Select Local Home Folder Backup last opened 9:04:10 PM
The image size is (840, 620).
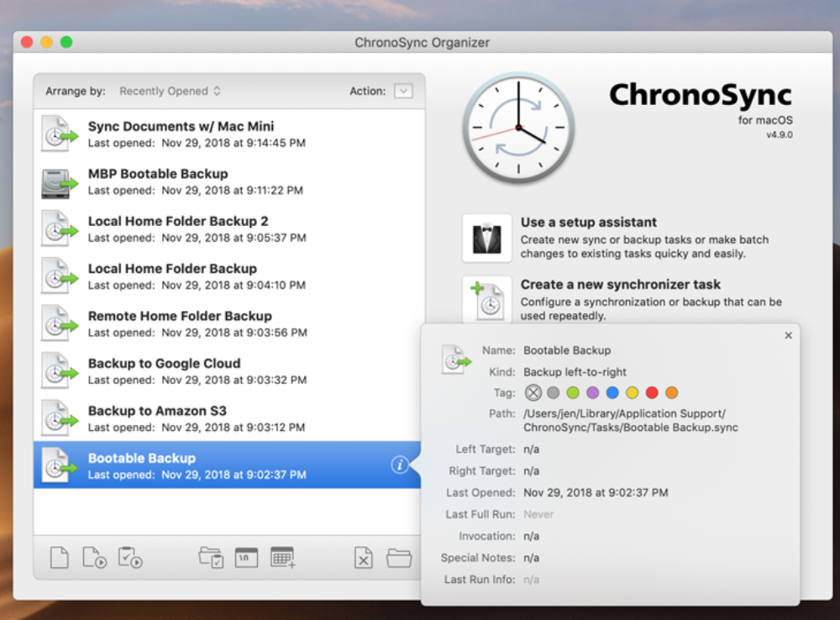[x=197, y=285]
